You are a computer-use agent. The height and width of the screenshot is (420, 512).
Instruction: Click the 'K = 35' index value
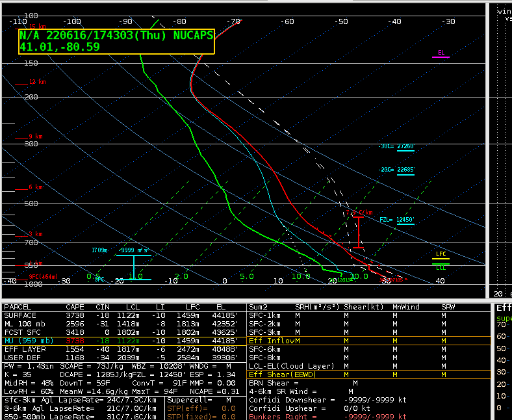[18, 374]
